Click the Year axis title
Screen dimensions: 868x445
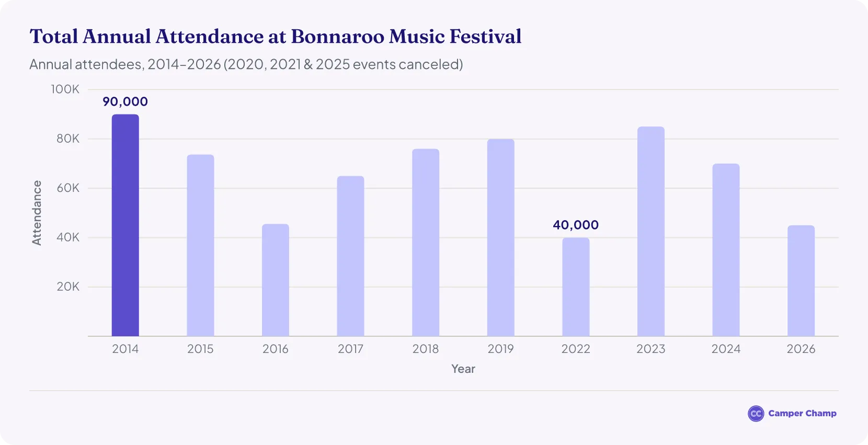[x=463, y=369]
